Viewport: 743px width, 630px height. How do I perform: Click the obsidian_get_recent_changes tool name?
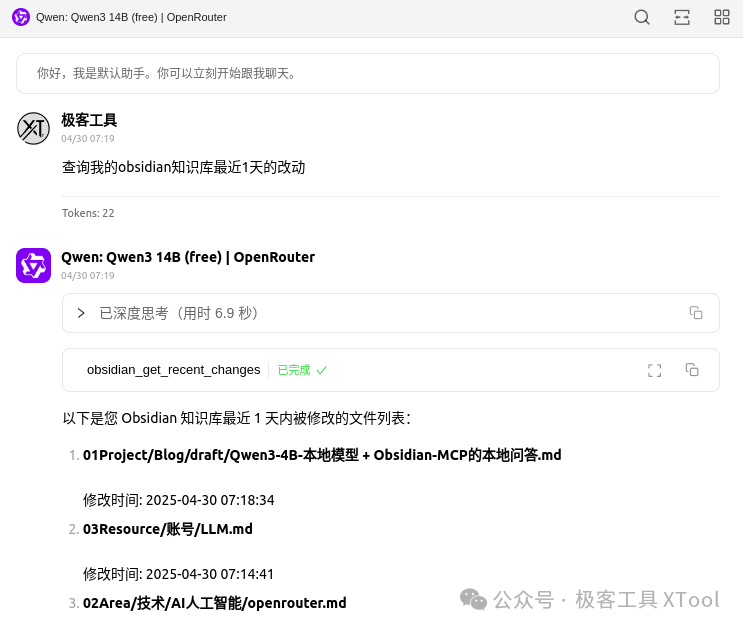point(173,369)
